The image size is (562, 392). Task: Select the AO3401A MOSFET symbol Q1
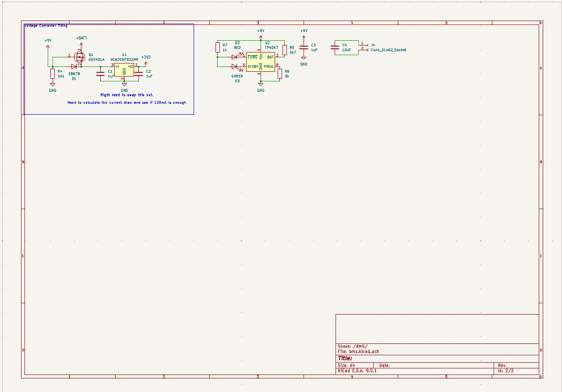80,57
